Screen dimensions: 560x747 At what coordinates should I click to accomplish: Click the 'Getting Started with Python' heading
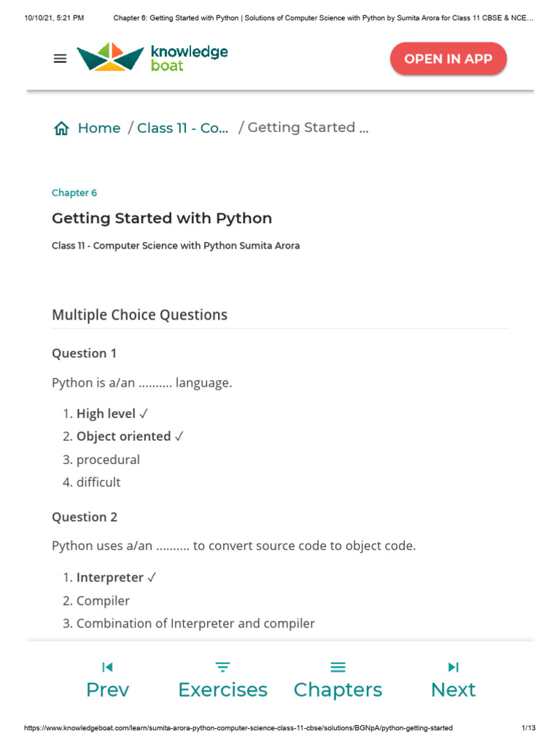tap(162, 218)
